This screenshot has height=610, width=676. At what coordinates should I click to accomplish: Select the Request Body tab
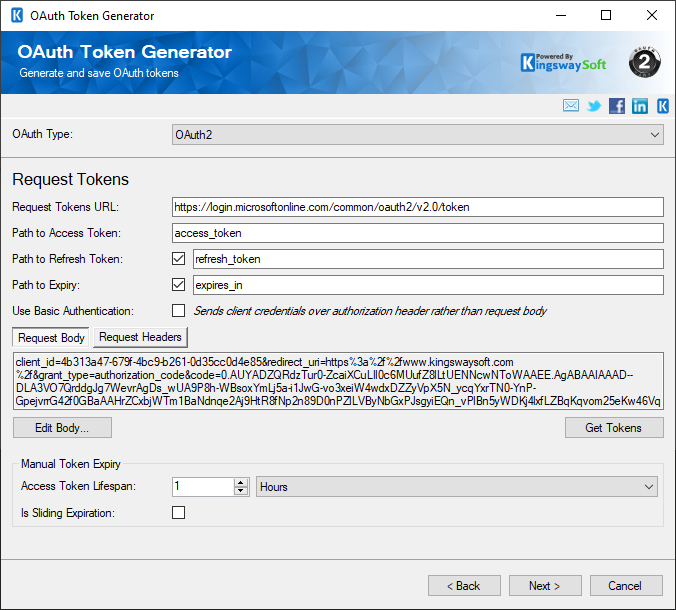(51, 338)
